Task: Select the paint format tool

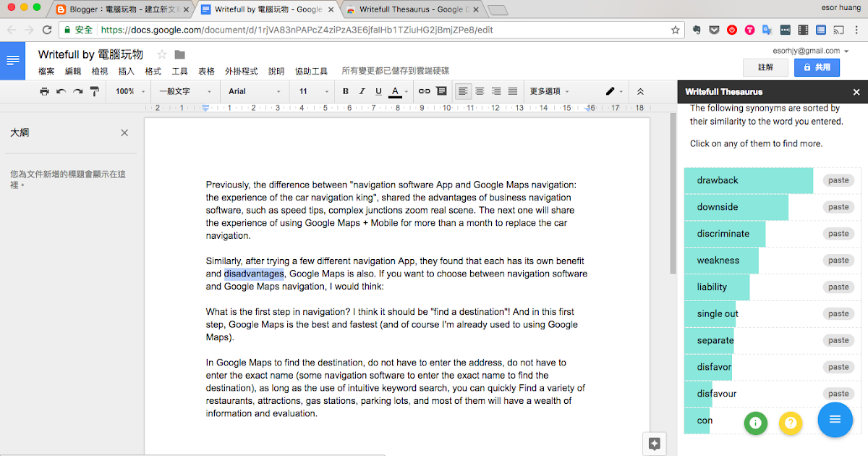Action: [94, 91]
